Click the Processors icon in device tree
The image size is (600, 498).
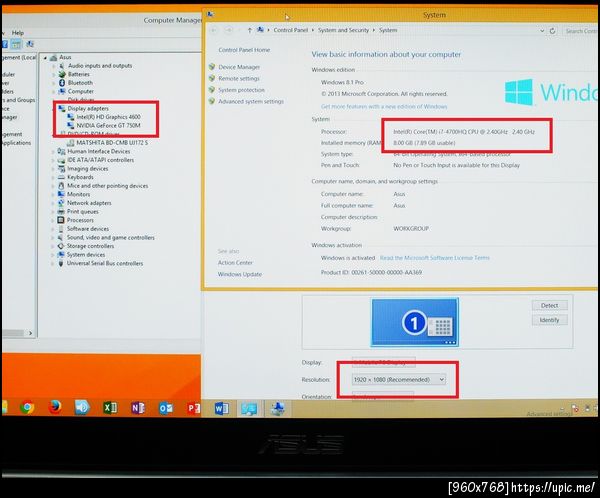pos(60,220)
